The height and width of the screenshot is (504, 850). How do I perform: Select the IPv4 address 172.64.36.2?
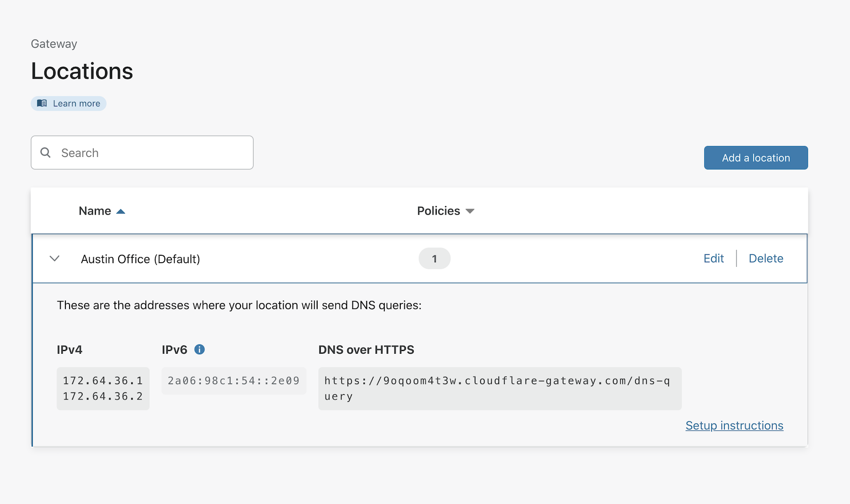[x=103, y=396]
